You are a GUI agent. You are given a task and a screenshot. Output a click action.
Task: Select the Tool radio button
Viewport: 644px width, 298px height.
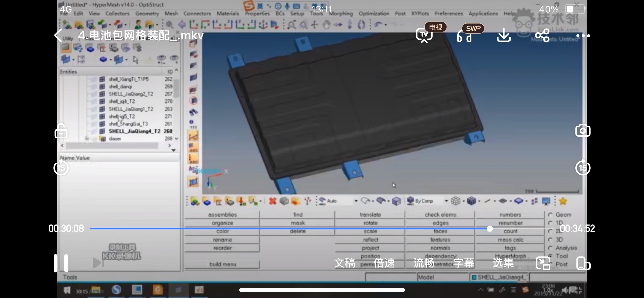pyautogui.click(x=550, y=256)
